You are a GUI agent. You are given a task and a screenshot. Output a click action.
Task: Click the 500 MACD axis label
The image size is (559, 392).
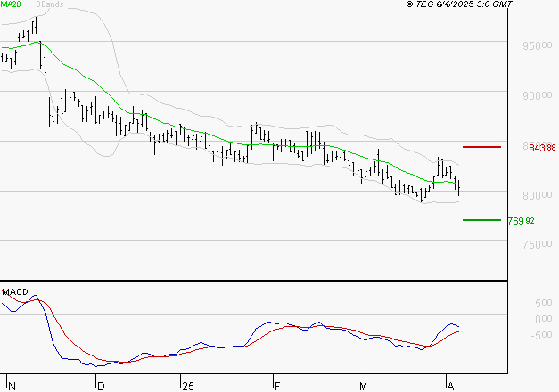(544, 303)
